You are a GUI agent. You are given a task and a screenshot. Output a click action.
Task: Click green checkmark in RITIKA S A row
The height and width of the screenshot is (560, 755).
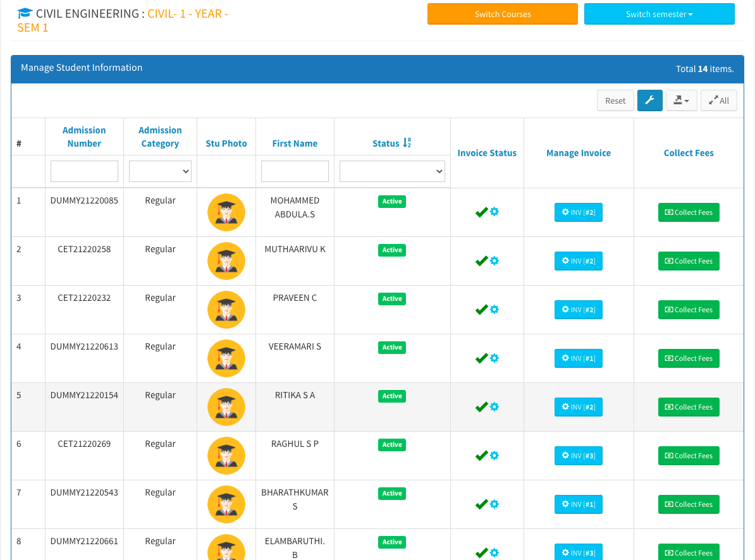coord(481,407)
